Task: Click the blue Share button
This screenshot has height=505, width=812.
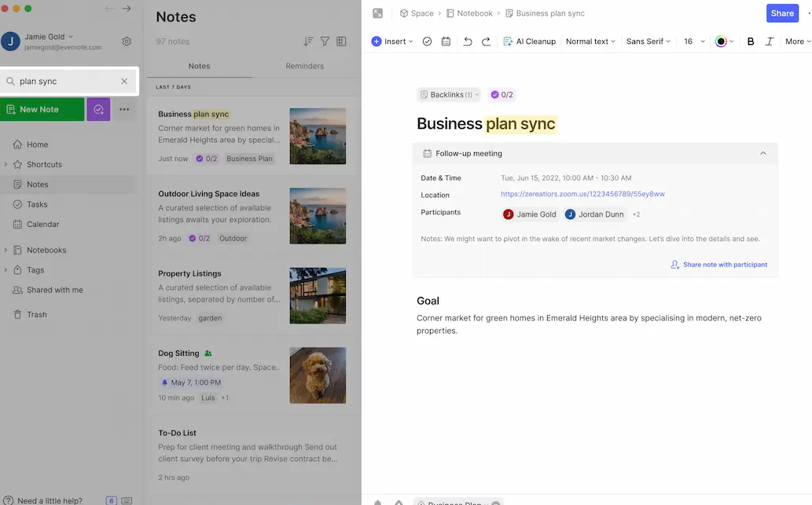Action: 782,13
